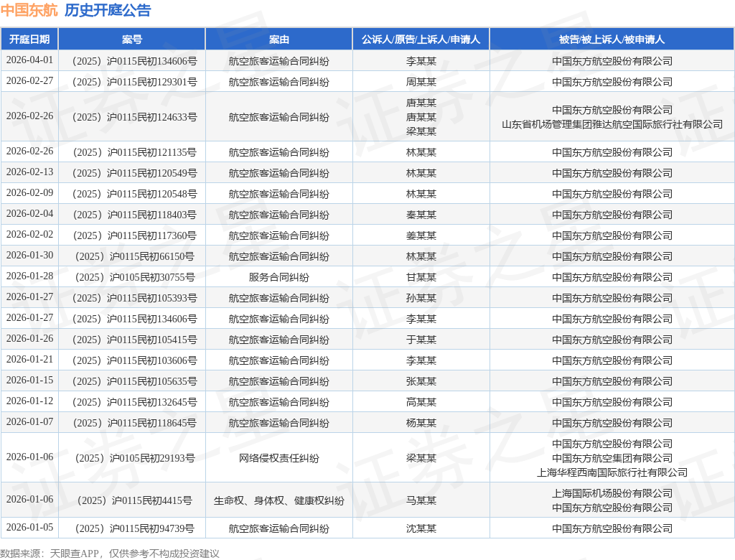Click case number 沪0115民初105415号
Image resolution: width=735 pixels, height=560 pixels.
pos(134,340)
